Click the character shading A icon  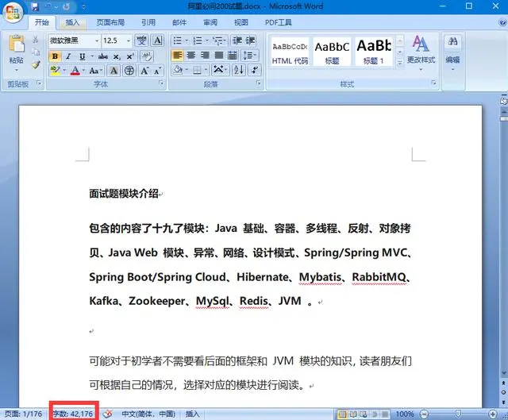coord(114,71)
